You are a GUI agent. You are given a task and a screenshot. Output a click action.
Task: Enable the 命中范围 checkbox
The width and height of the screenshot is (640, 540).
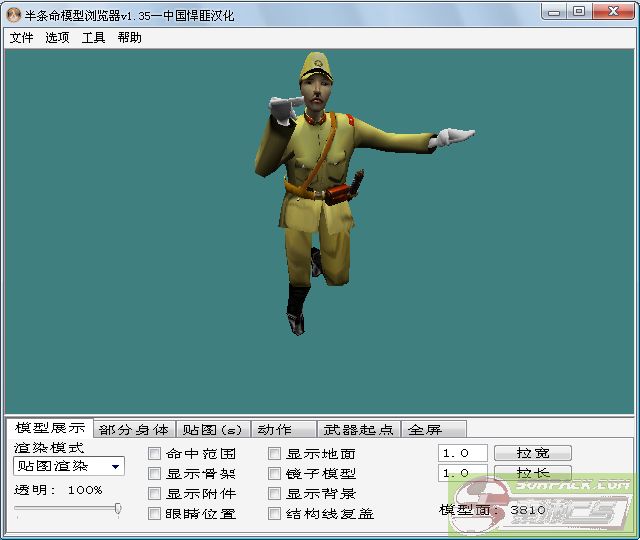(x=155, y=454)
